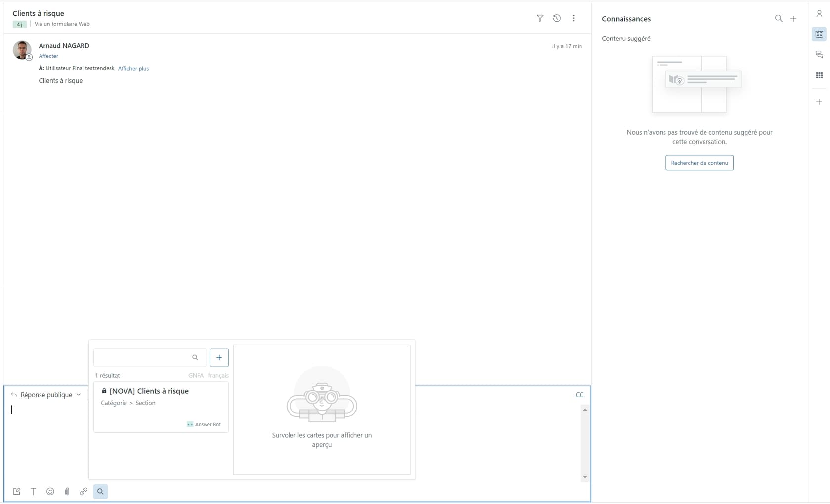830x504 pixels.
Task: Click Affecter to assign the ticket
Action: pyautogui.click(x=48, y=56)
